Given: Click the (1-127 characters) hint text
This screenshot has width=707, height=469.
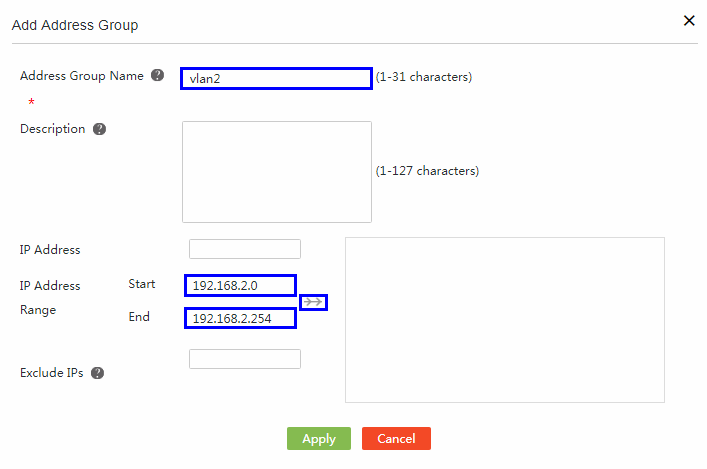Looking at the screenshot, I should tap(427, 171).
